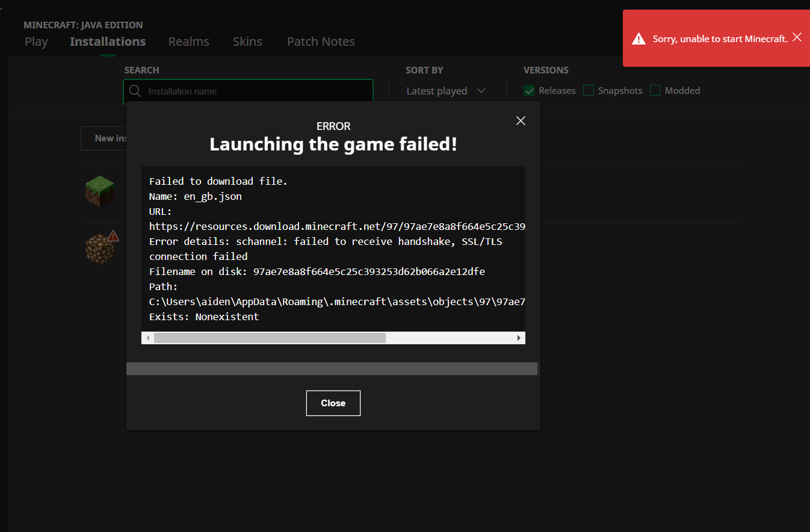Viewport: 810px width, 532px height.
Task: Click the horizontal scrollbar thumb in error log
Action: tap(270, 338)
